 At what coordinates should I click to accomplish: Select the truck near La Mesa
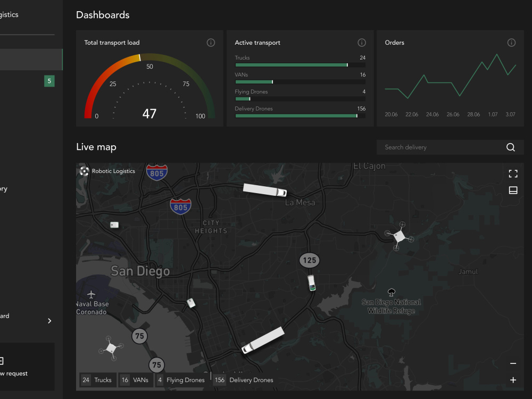pos(264,190)
